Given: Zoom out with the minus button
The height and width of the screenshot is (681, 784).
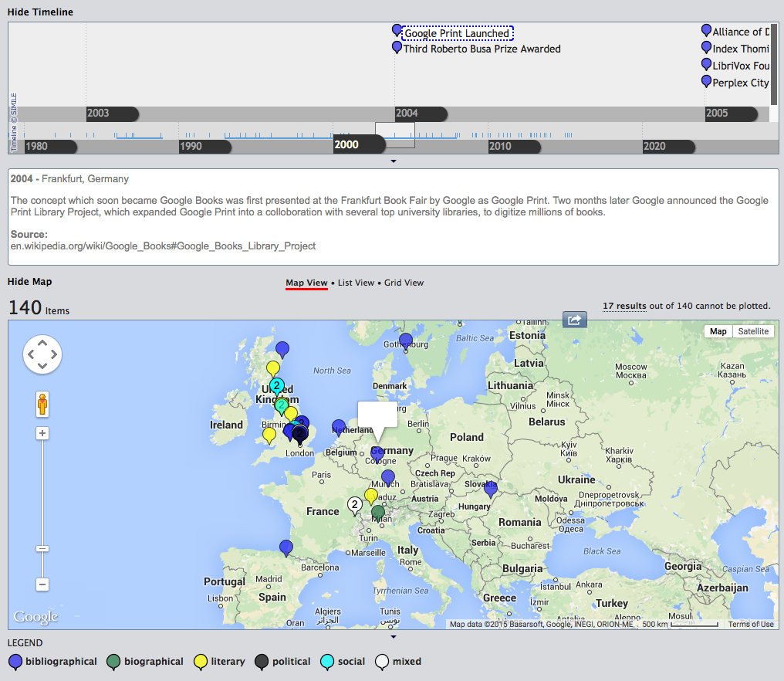Looking at the screenshot, I should click(42, 584).
